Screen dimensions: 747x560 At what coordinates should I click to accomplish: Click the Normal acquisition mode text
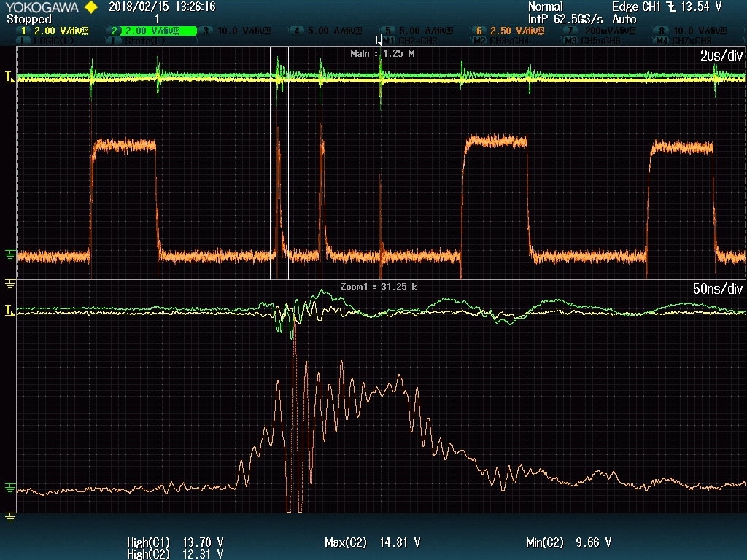(x=546, y=7)
